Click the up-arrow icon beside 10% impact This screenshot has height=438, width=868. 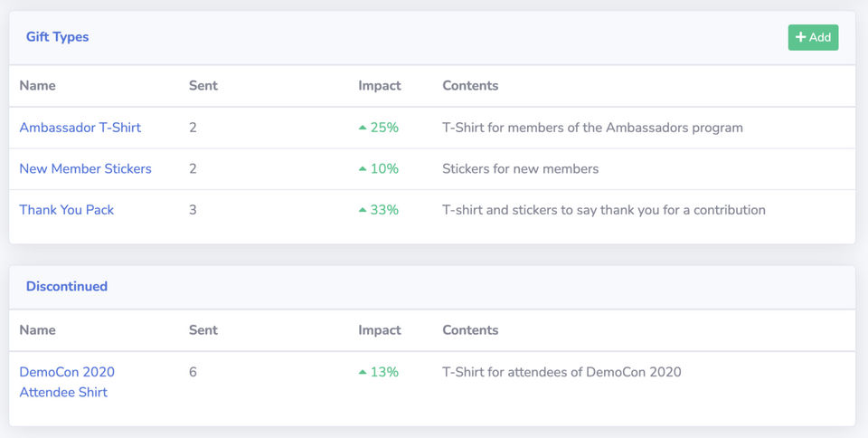click(x=363, y=168)
